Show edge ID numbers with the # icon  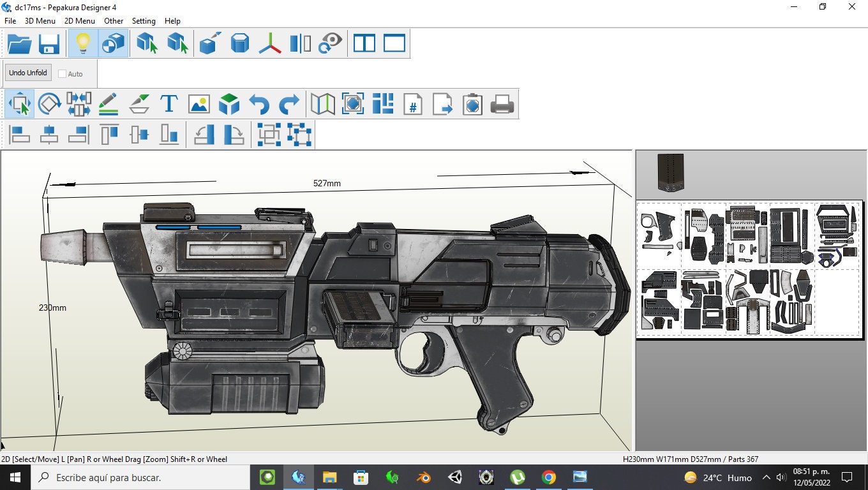click(412, 104)
